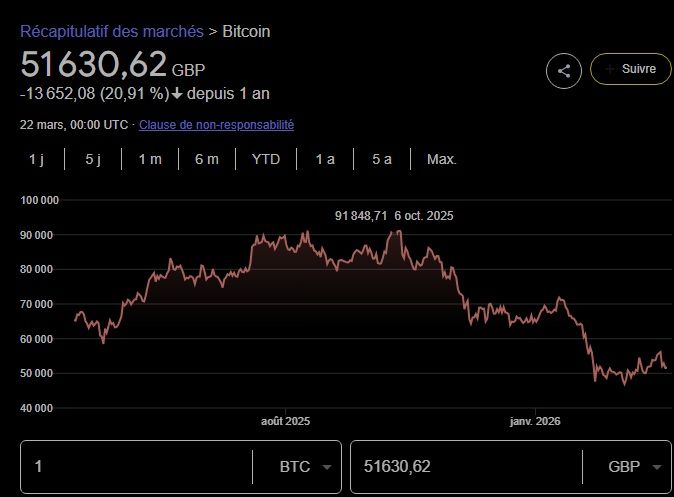Click the down arrow beside the percentage change

click(x=176, y=94)
